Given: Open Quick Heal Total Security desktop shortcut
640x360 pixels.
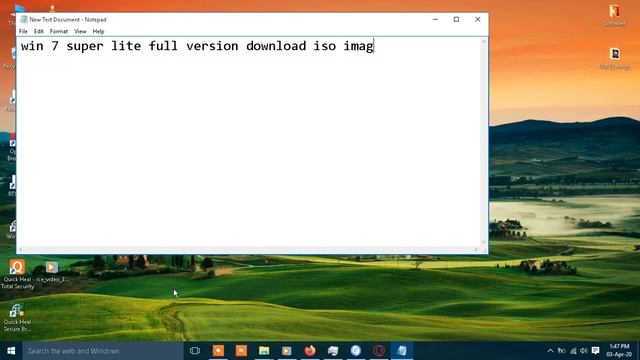Looking at the screenshot, I should [x=17, y=274].
